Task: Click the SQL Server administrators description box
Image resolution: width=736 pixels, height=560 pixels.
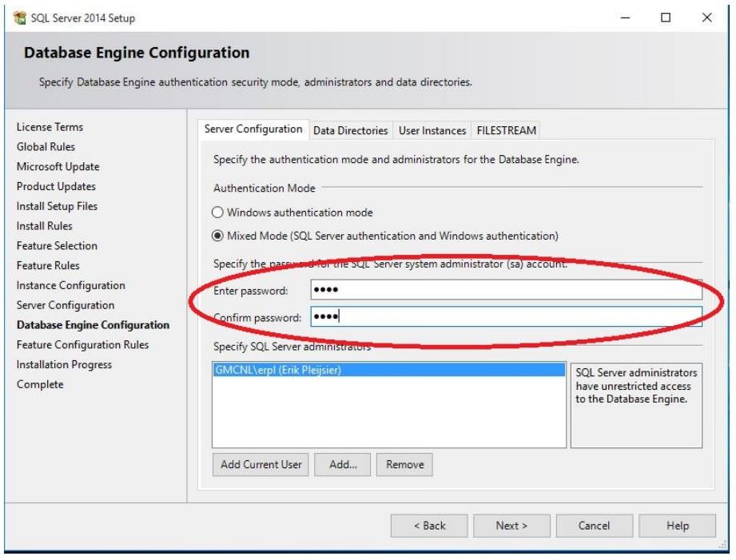Action: [636, 406]
